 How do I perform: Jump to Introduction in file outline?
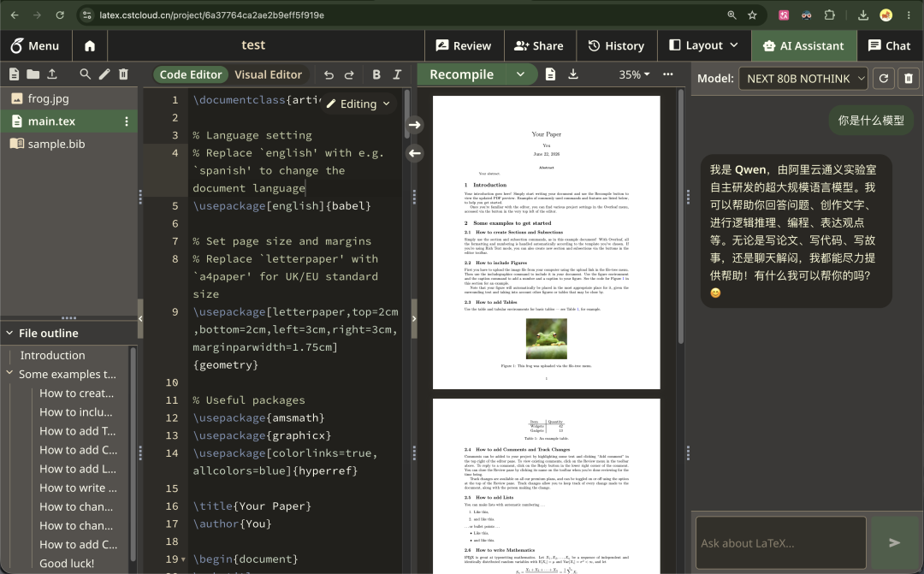pyautogui.click(x=52, y=355)
